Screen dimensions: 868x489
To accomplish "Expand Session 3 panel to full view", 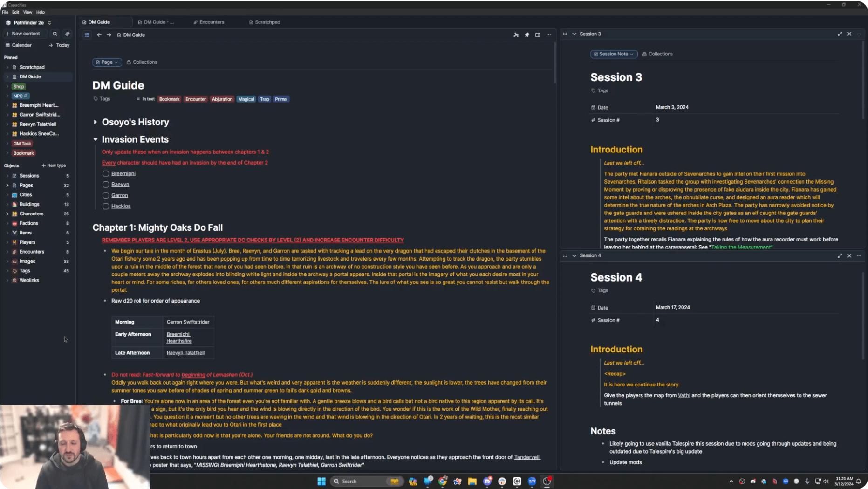I will coord(840,34).
